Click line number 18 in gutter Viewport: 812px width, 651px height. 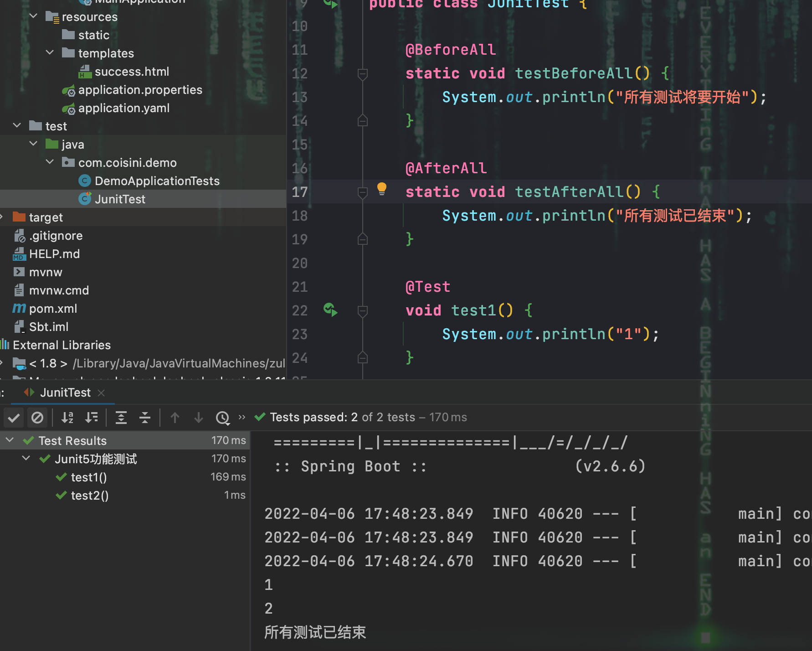[299, 216]
